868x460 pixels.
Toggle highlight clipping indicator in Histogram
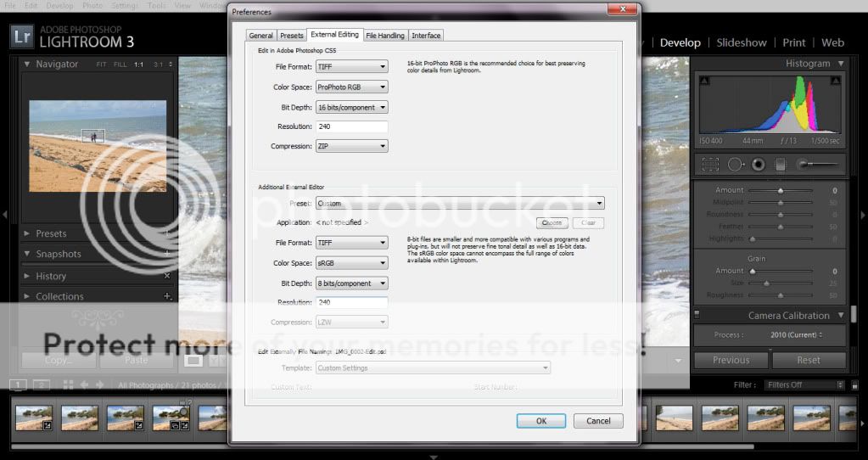[836, 81]
